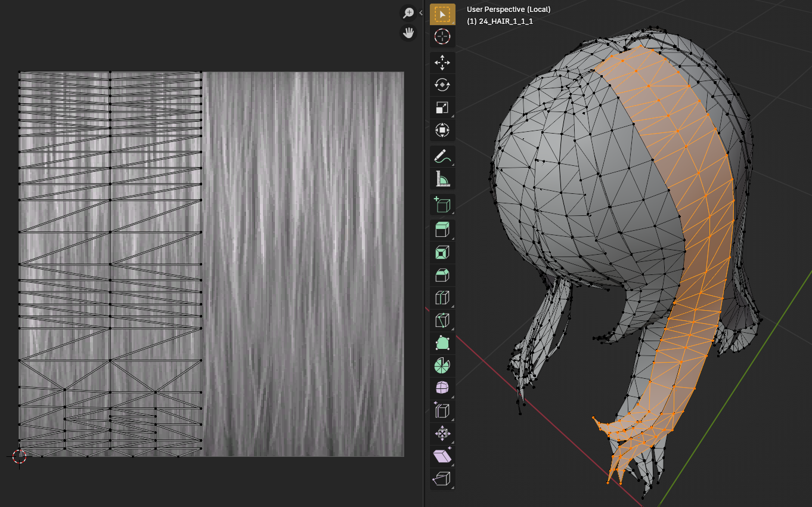Enable the Loop Cut tool

[442, 298]
